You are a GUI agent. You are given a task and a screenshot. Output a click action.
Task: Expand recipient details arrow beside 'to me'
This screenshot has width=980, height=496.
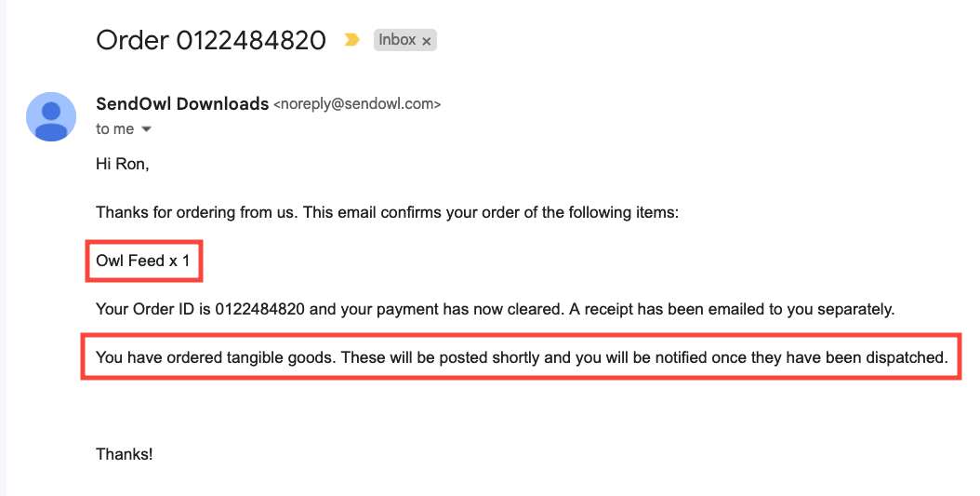coord(146,129)
